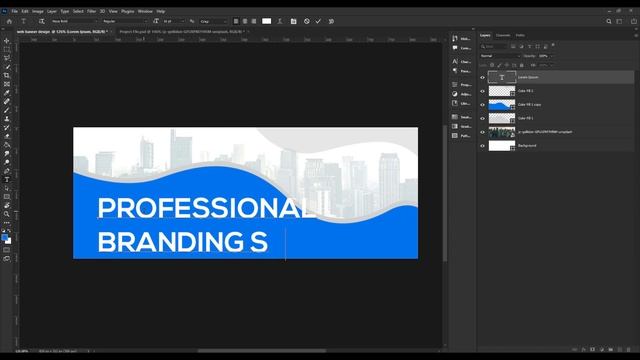This screenshot has width=640, height=360.
Task: Hide the unsplash photo layer
Action: pos(482,132)
